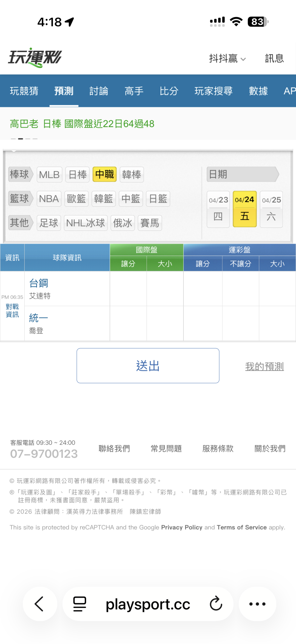The width and height of the screenshot is (296, 644).
Task: Pick the 俄冰 category
Action: [123, 223]
